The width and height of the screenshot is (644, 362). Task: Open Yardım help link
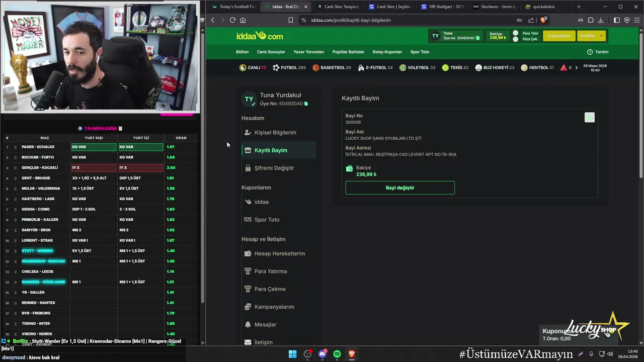[598, 52]
